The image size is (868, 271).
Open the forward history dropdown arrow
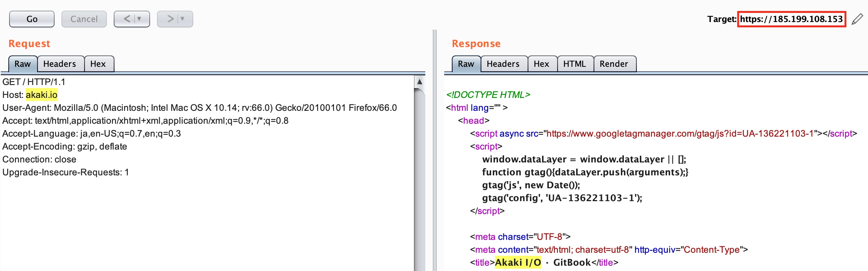pos(183,19)
